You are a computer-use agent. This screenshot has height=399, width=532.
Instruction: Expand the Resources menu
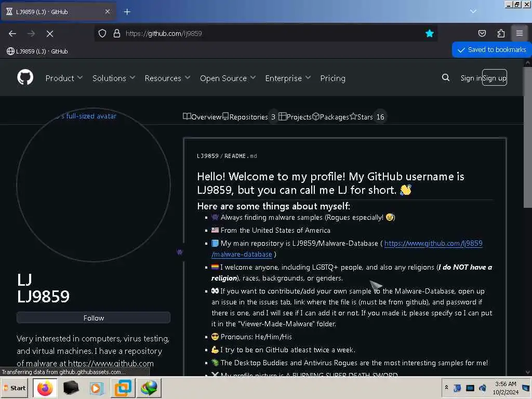(167, 78)
